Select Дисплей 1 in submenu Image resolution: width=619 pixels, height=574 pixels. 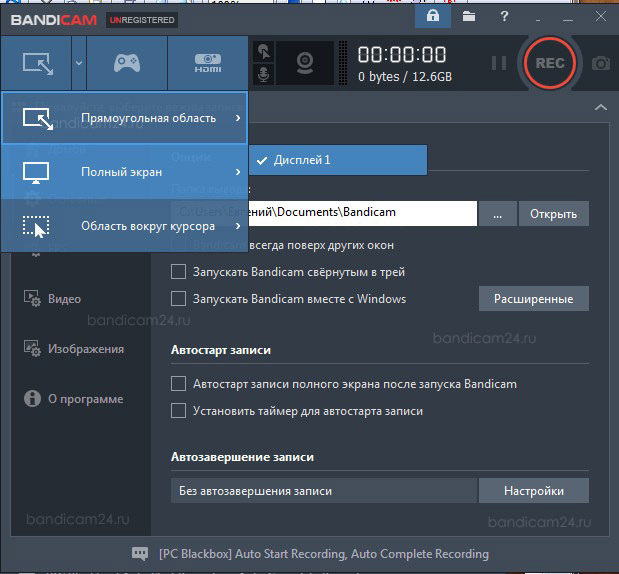pos(338,160)
